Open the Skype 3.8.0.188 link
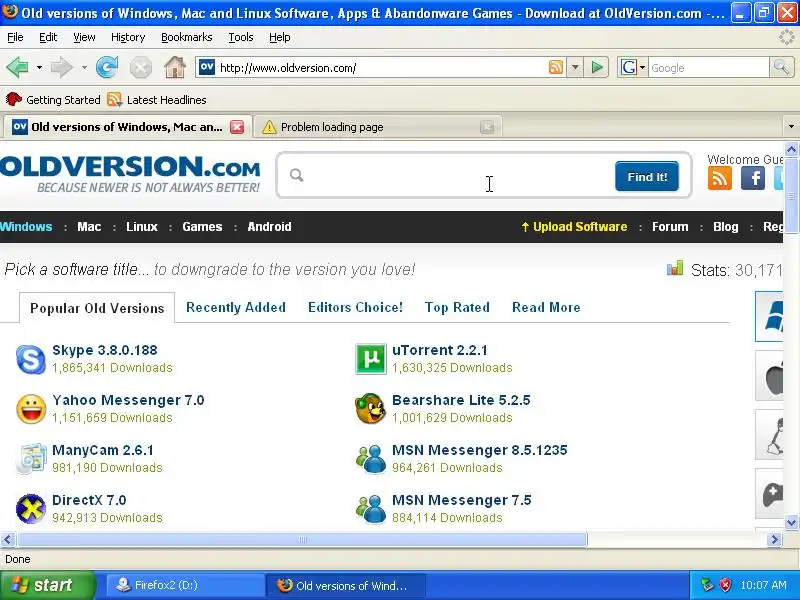The width and height of the screenshot is (800, 600). [105, 350]
